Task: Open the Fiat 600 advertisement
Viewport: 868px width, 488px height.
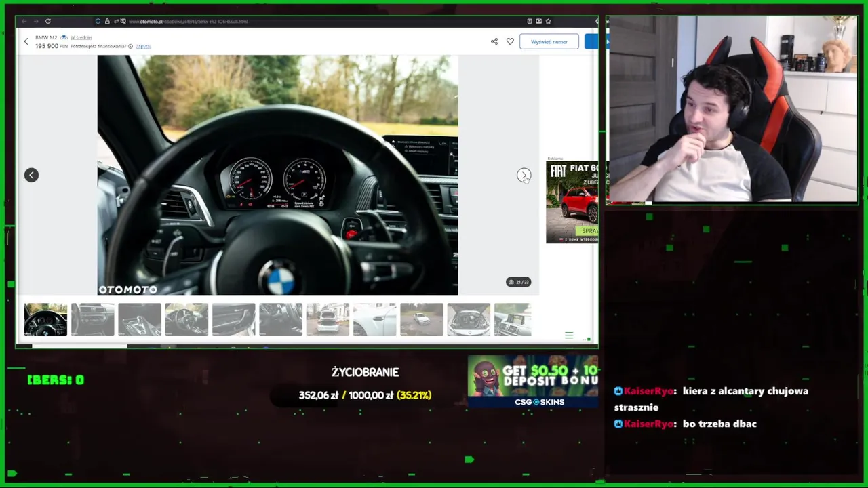Action: [x=572, y=201]
